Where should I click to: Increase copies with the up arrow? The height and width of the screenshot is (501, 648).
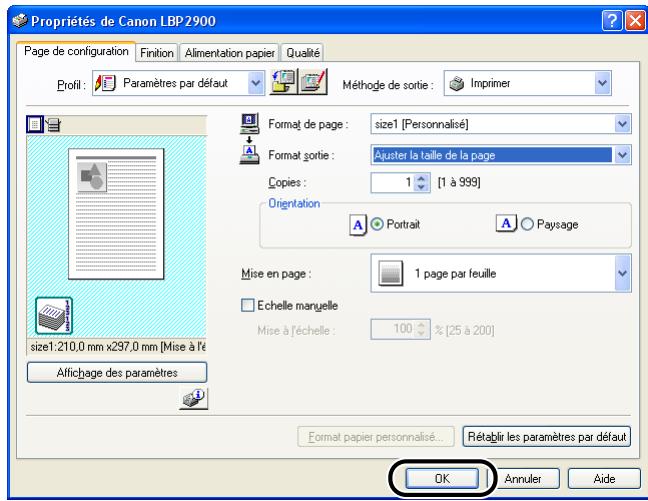tap(421, 178)
